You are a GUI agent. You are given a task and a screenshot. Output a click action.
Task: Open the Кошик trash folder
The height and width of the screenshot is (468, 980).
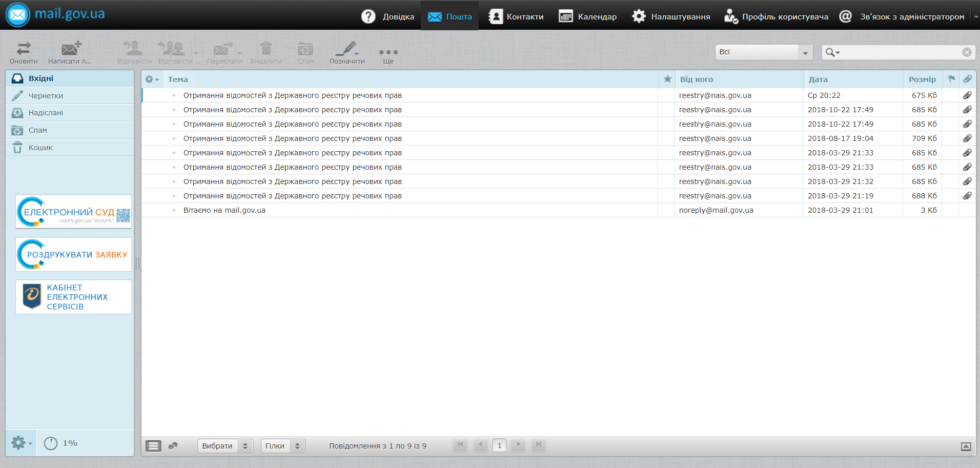(40, 148)
